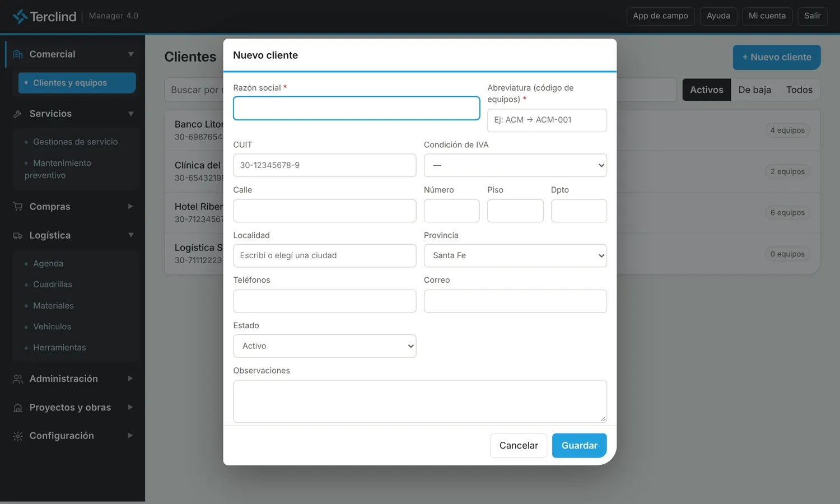Switch to the De baja tab
840x504 pixels.
754,90
